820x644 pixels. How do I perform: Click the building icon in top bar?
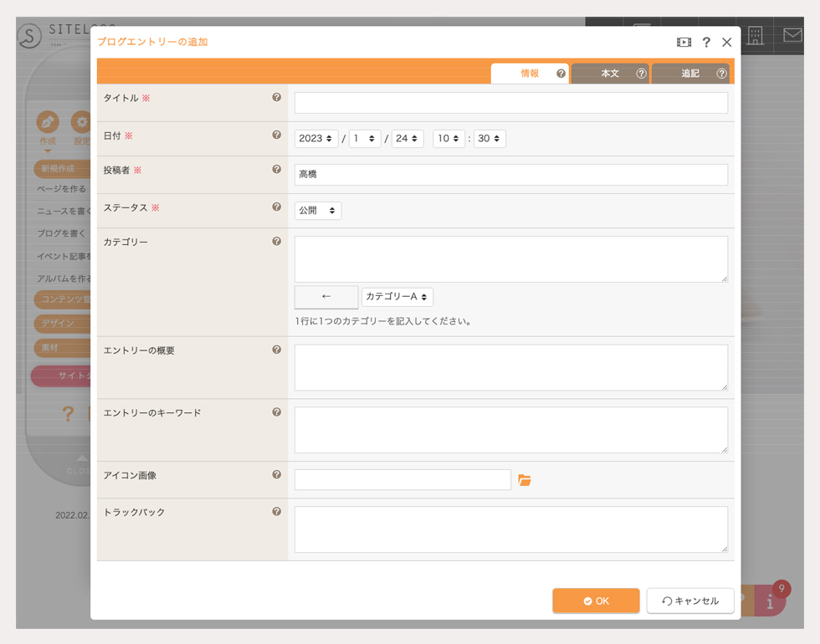coord(755,35)
